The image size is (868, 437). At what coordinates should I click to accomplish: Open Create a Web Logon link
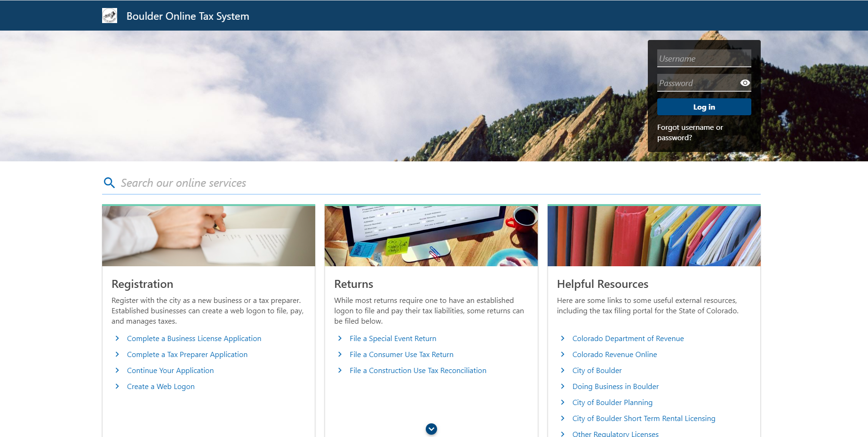pyautogui.click(x=161, y=387)
